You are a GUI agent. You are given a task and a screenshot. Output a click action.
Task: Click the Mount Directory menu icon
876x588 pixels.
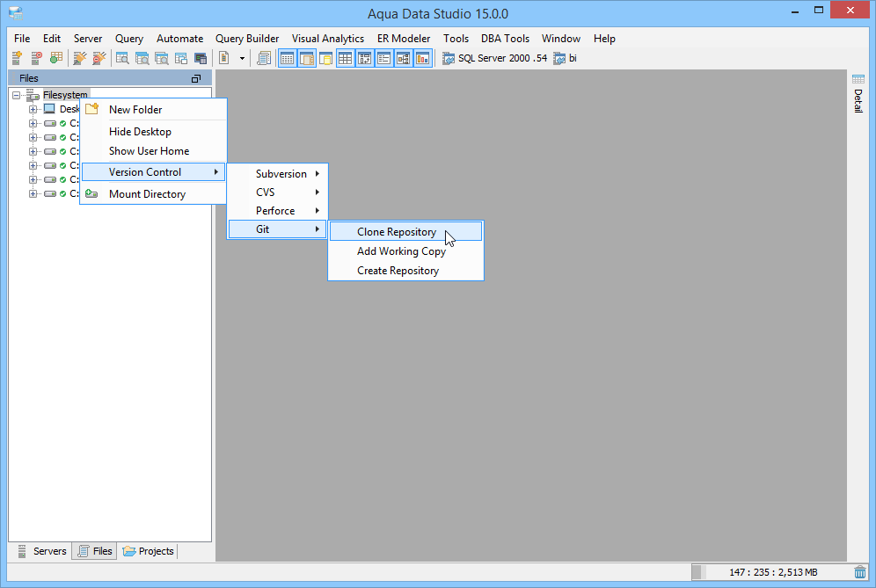point(91,193)
